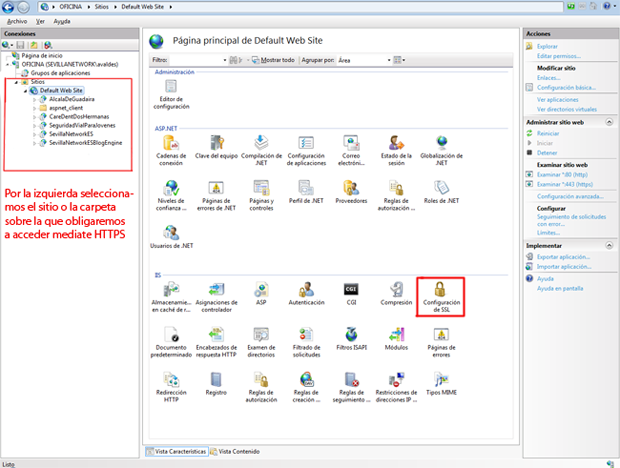Switch to Vista Contenido tab

[235, 451]
